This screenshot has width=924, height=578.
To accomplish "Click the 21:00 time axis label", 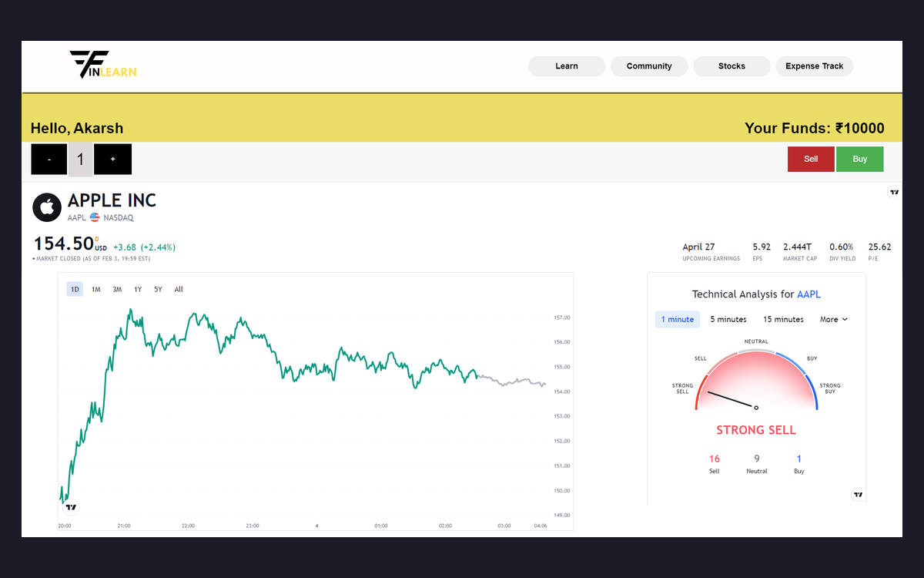I will click(x=124, y=526).
